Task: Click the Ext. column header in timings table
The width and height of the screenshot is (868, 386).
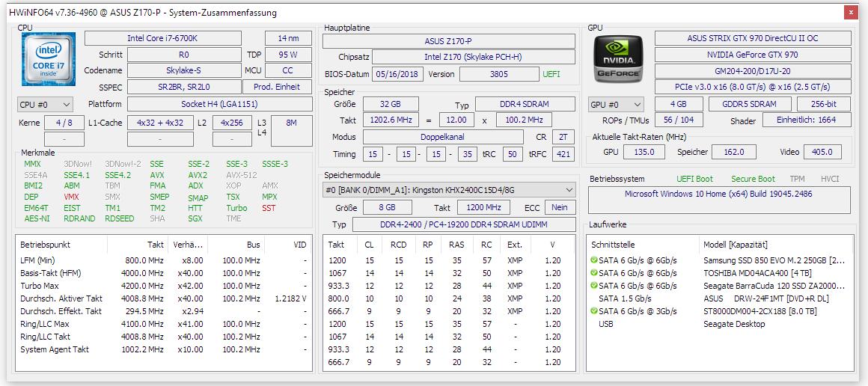Action: (514, 244)
